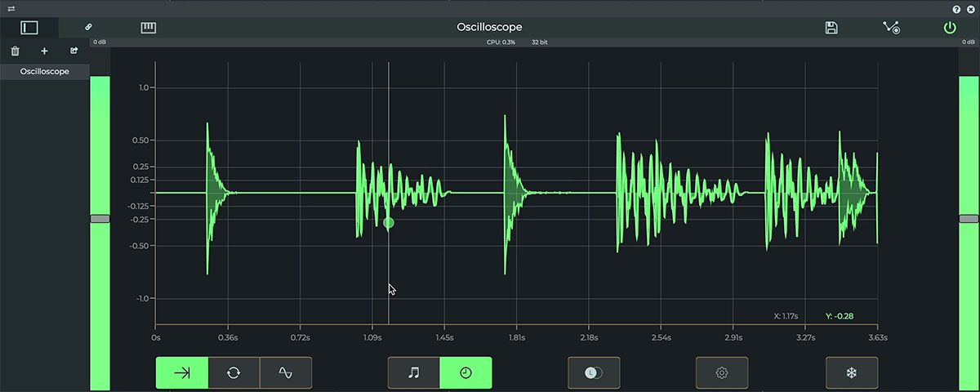Click the link chain icon
Screen dimensions: 980x392
(x=89, y=28)
